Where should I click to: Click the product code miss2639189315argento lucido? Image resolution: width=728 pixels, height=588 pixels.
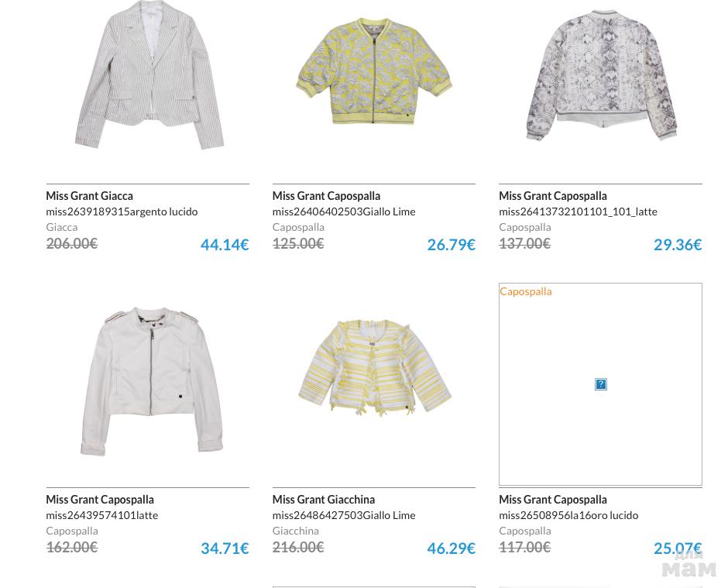click(122, 211)
